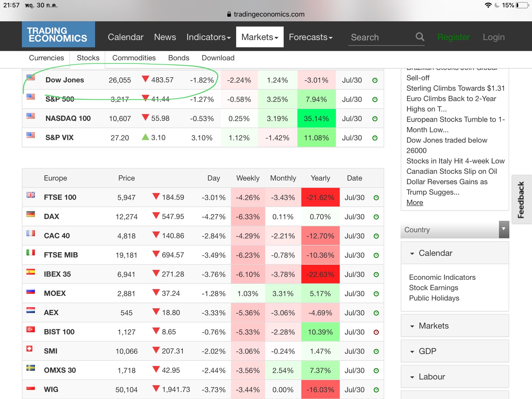This screenshot has width=532, height=399.
Task: Click the Dutch flag beside AEX
Action: coord(31,310)
